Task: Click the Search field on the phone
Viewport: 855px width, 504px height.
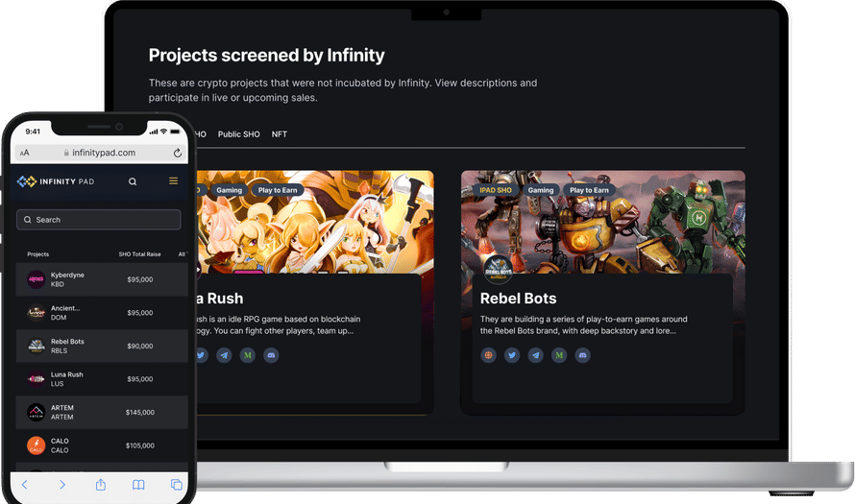Action: pos(99,220)
